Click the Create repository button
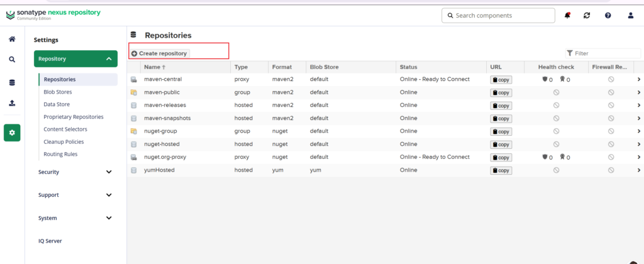Screen dimensions: 644x264 160,53
